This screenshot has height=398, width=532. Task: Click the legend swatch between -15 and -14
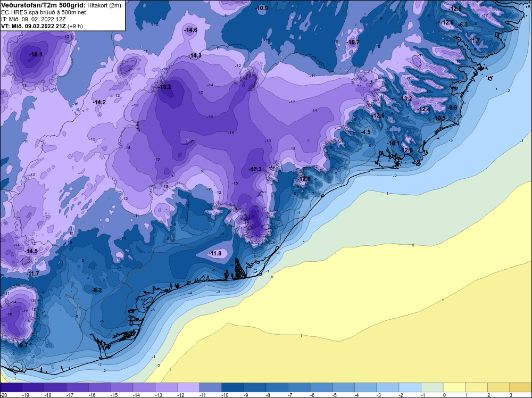[x=122, y=387]
